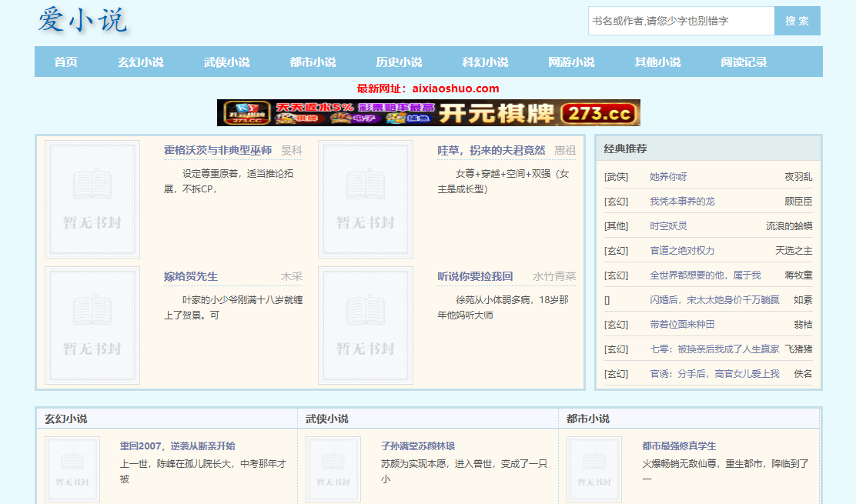Focus the book or author search field
The image size is (856, 504).
680,21
